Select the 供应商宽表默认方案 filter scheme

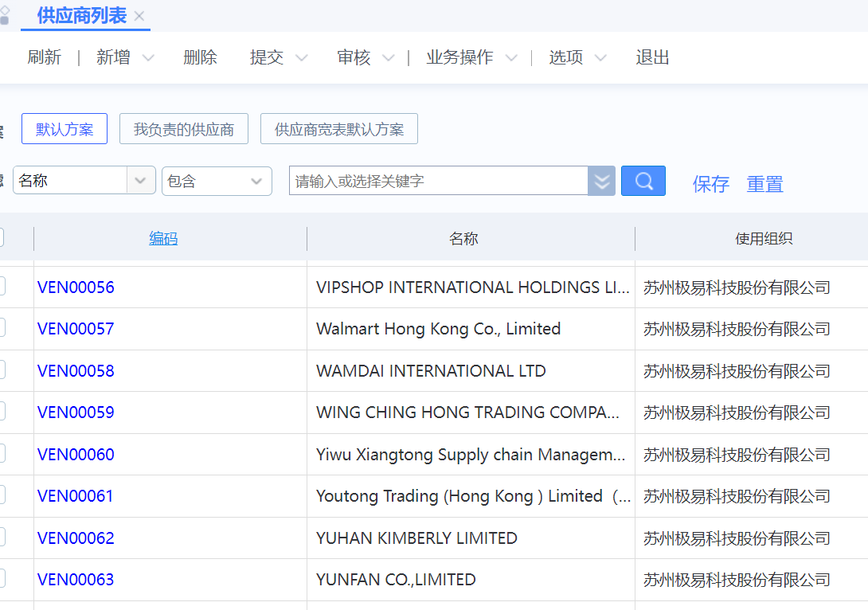click(x=338, y=129)
